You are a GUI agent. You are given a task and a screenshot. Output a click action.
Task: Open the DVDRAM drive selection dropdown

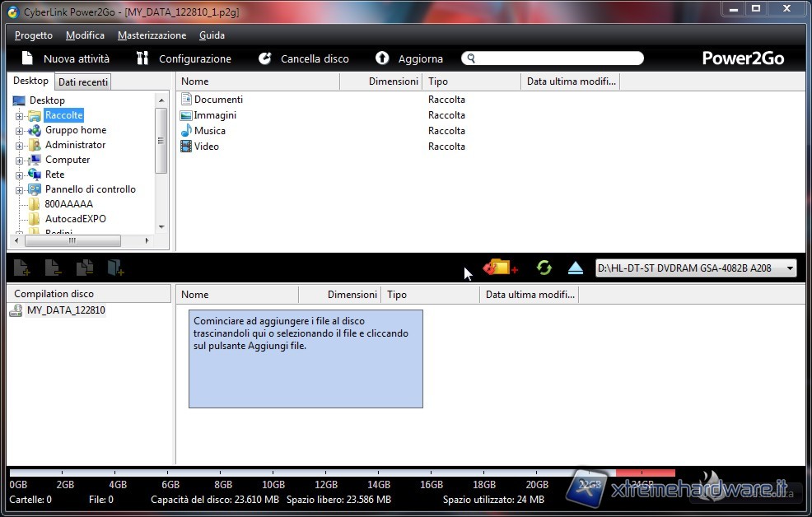point(790,268)
